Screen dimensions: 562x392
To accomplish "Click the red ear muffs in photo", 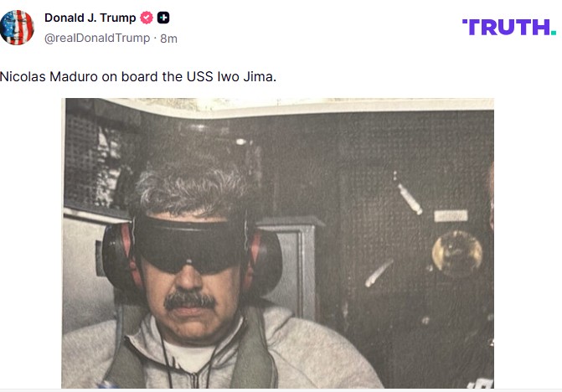I will coord(193,258).
